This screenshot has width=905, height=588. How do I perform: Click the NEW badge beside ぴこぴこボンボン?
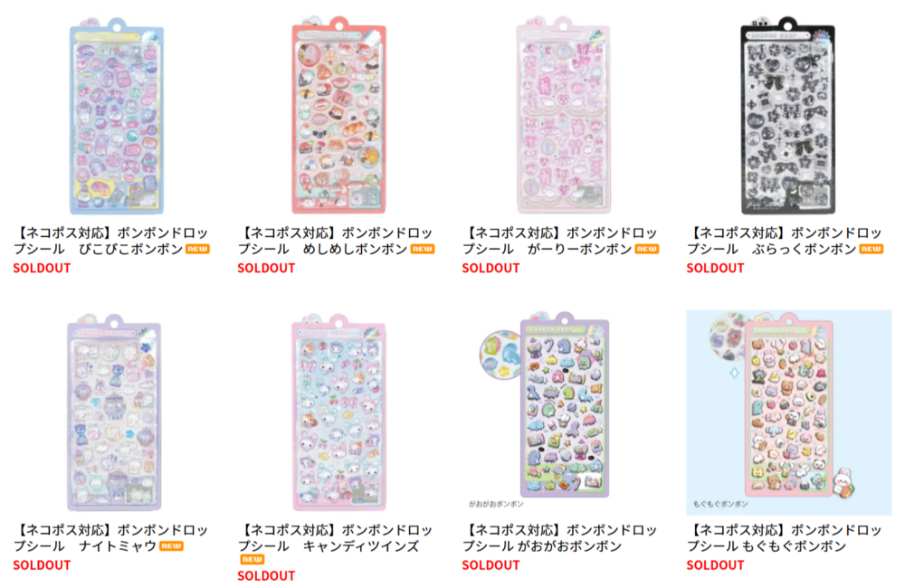point(197,250)
